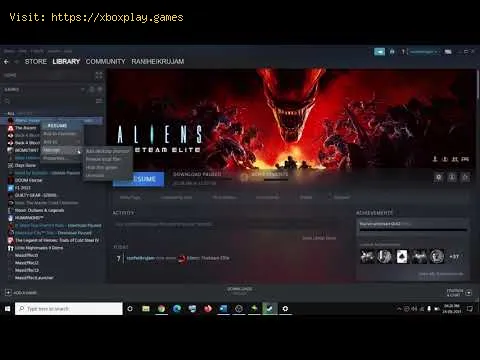
Task: Open the notifications bell icon in top bar
Action: click(392, 52)
